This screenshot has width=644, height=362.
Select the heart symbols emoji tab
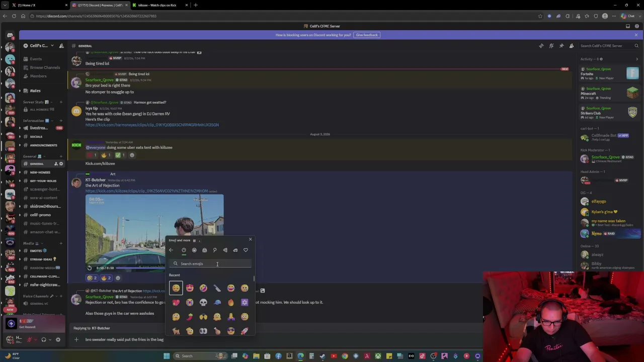click(246, 250)
